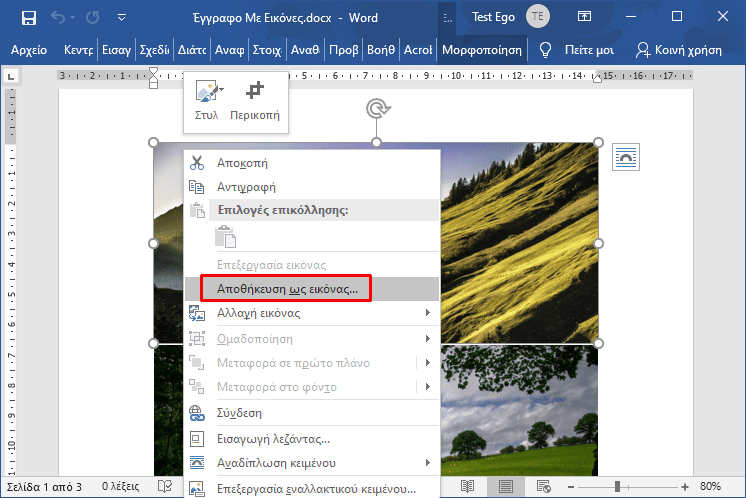Switch to Print Layout view icon
Viewport: 746px width, 498px height.
505,486
